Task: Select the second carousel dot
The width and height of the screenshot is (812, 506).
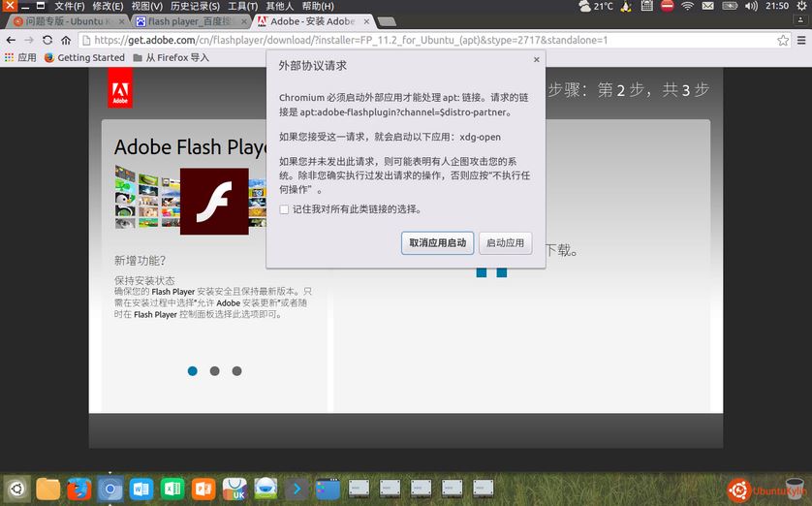Action: (x=214, y=371)
